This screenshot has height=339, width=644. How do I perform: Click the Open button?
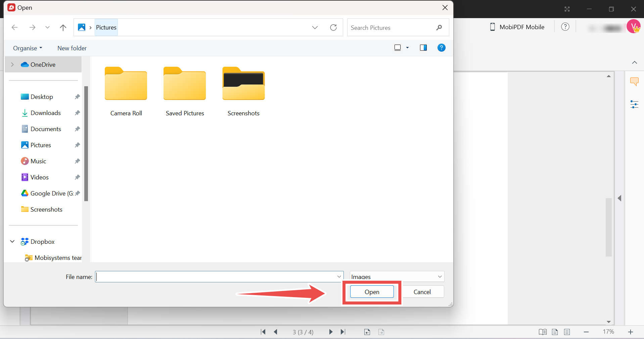click(x=372, y=292)
